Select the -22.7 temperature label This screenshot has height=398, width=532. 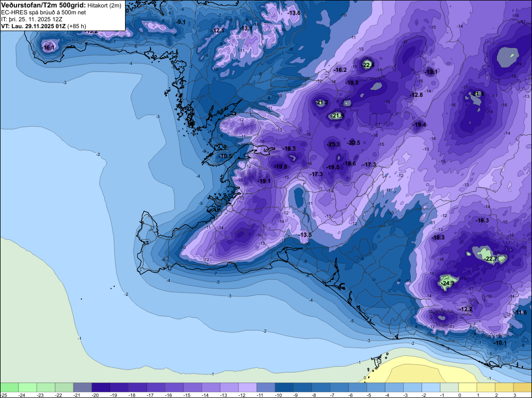[491, 259]
